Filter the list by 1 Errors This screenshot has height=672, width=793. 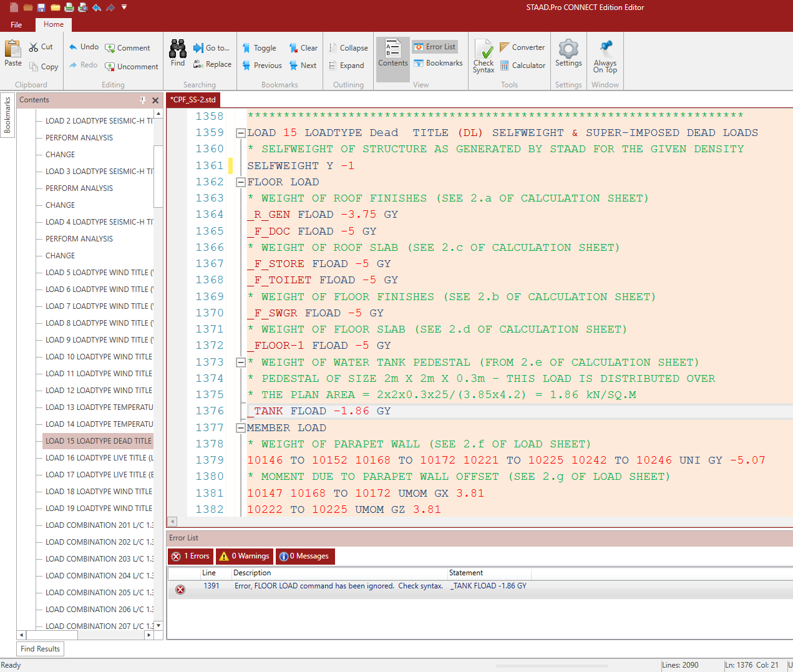191,556
